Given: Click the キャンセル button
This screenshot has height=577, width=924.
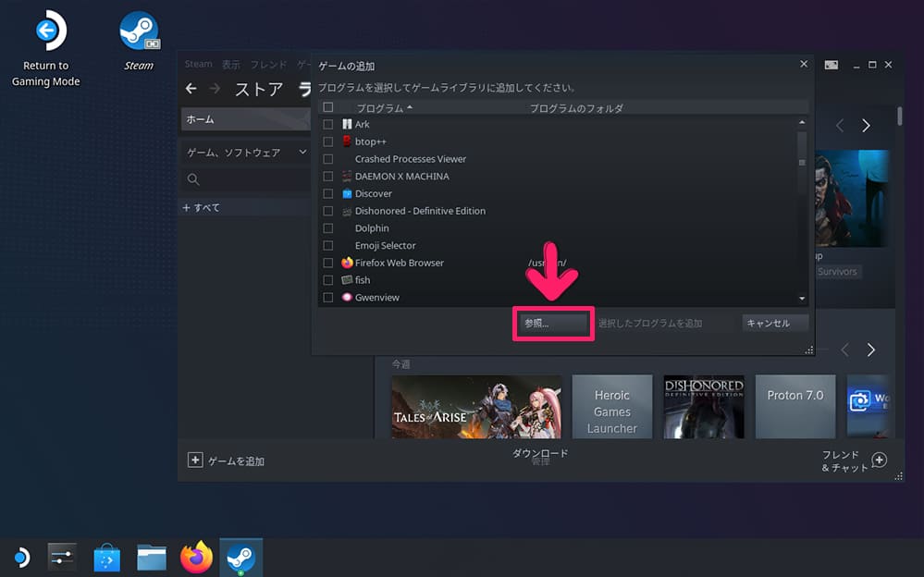Looking at the screenshot, I should pyautogui.click(x=775, y=323).
